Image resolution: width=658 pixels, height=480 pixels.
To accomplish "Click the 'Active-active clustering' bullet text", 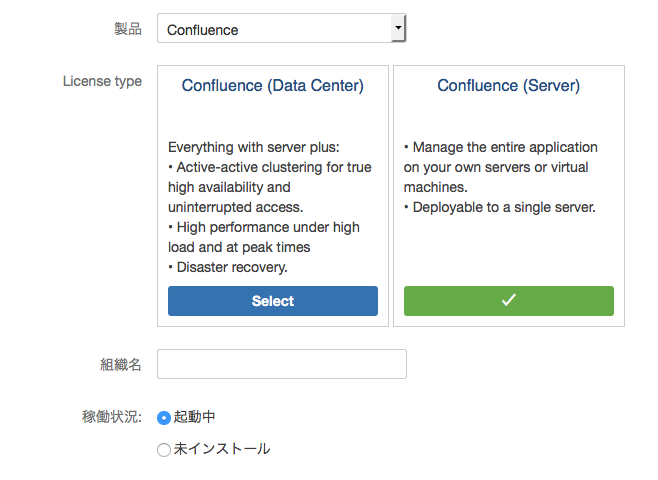I will [x=272, y=167].
